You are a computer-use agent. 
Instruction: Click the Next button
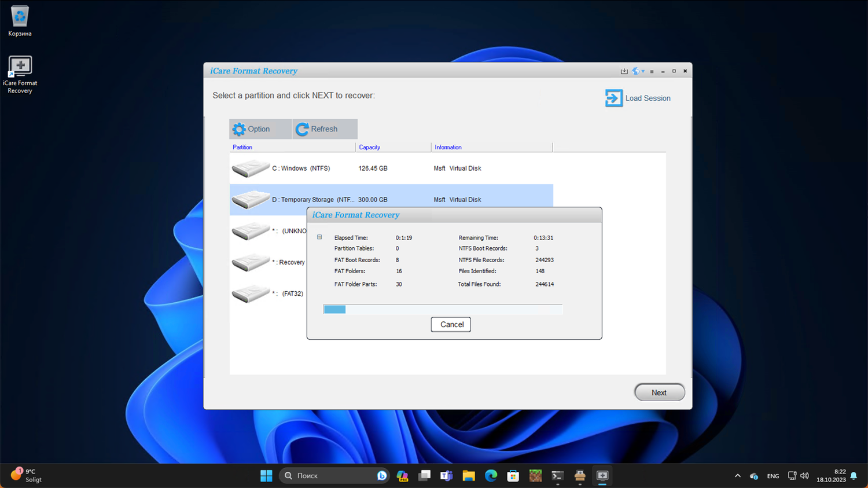(x=660, y=392)
